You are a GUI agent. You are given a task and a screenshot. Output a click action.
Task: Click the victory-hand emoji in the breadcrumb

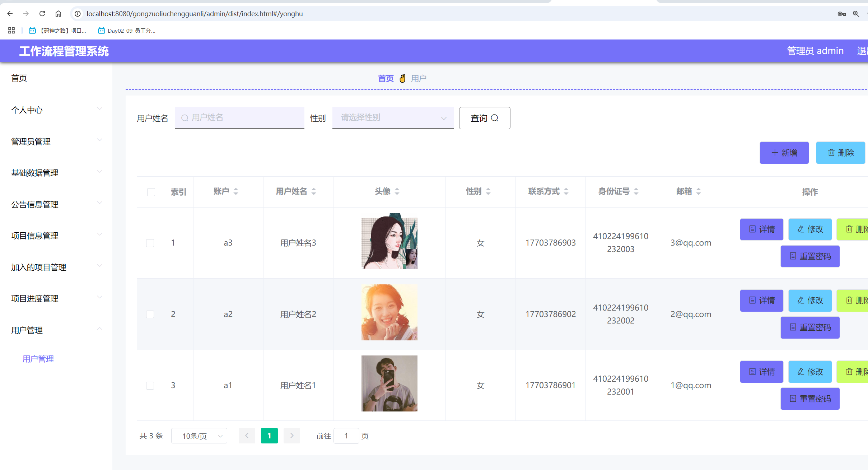(402, 78)
